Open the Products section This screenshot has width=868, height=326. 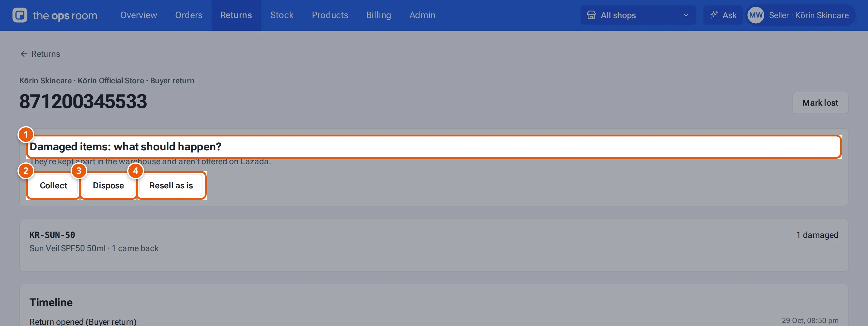[330, 15]
